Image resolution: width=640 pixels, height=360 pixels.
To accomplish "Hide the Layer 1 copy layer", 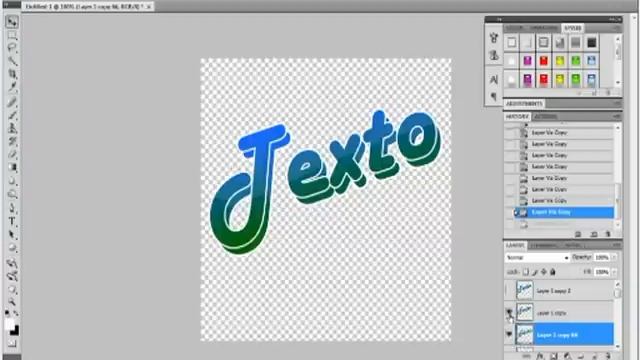I will [509, 312].
